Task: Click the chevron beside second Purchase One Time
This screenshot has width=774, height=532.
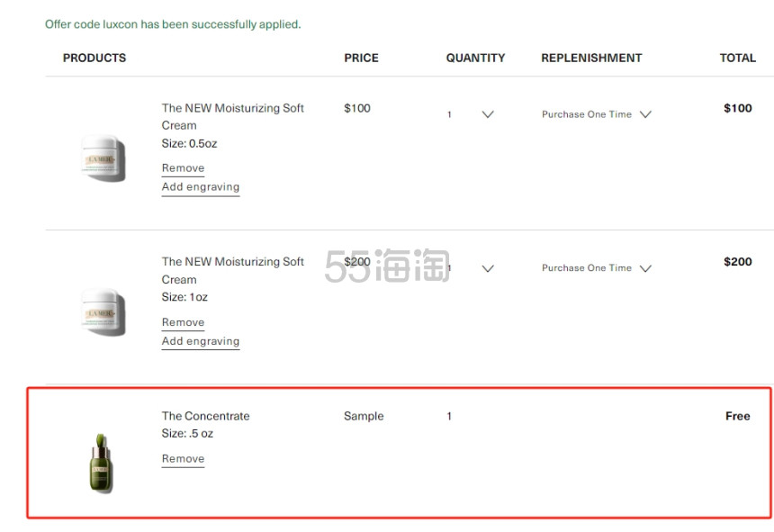Action: 644,268
